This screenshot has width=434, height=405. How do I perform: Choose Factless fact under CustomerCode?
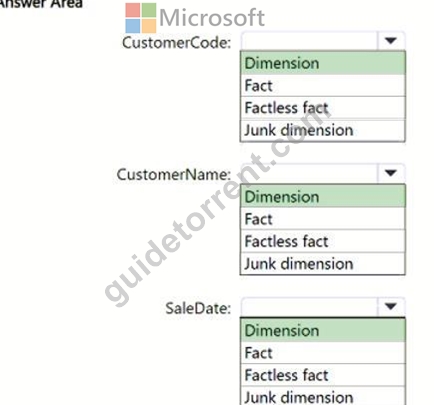[323, 108]
